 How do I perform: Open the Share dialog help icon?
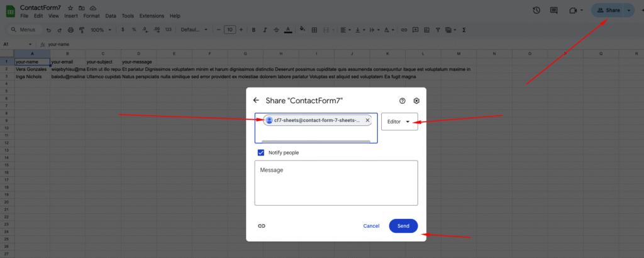tap(402, 101)
